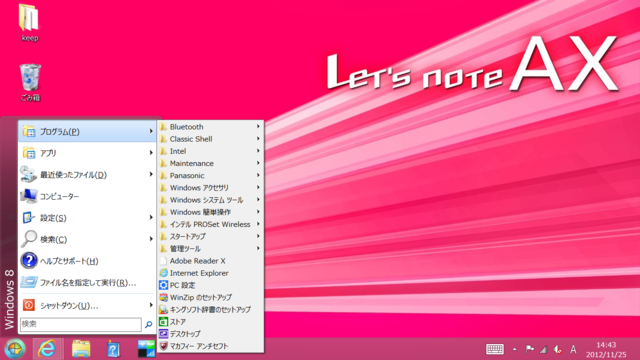Open PC 設定 from programs list
The width and height of the screenshot is (640, 360).
point(210,285)
